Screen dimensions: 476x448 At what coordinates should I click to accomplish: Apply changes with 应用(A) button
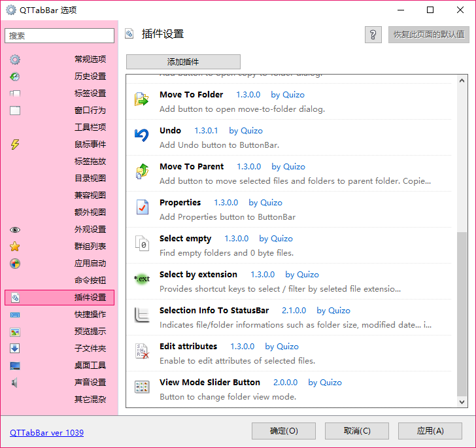click(x=430, y=431)
